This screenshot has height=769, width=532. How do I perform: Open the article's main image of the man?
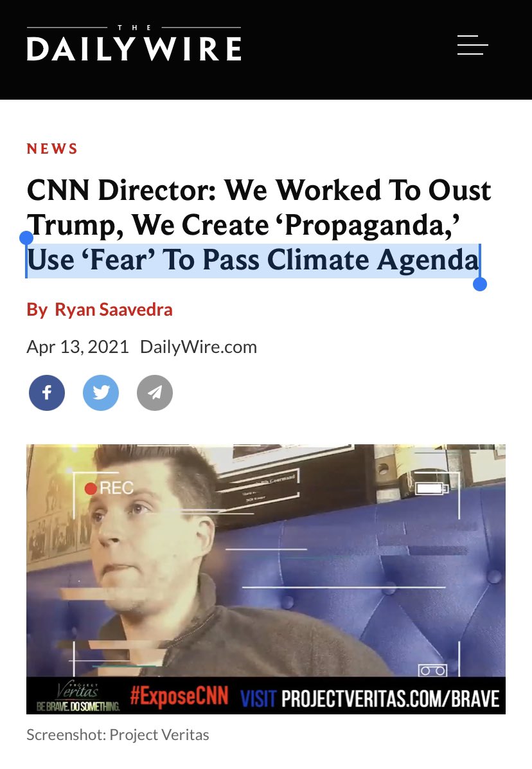[x=266, y=560]
